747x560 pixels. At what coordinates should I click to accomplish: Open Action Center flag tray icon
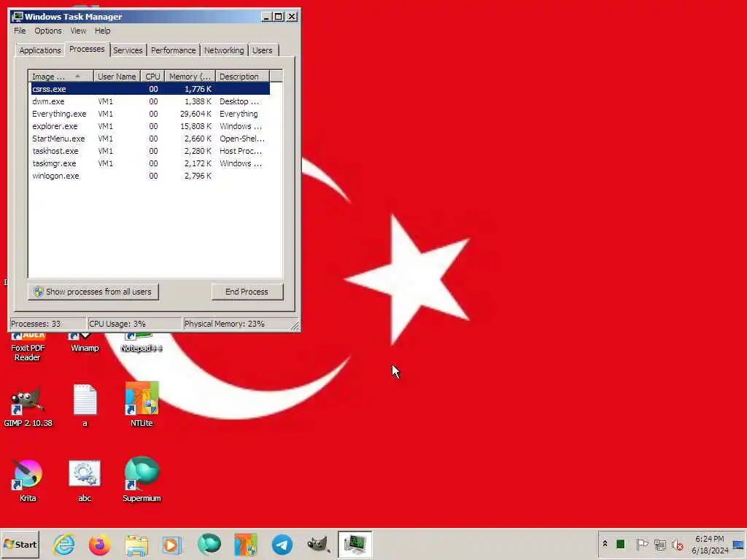point(642,544)
